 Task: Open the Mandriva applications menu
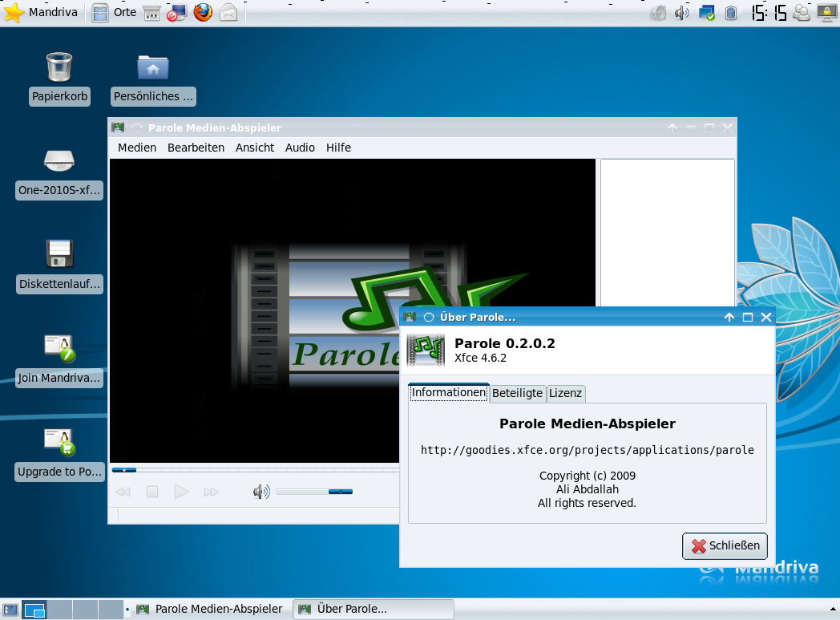[x=40, y=13]
